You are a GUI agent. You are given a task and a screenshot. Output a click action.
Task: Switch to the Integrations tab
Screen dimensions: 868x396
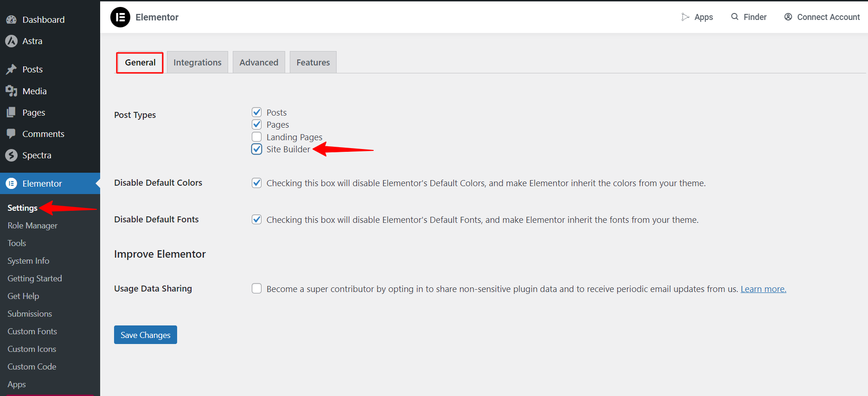click(198, 62)
